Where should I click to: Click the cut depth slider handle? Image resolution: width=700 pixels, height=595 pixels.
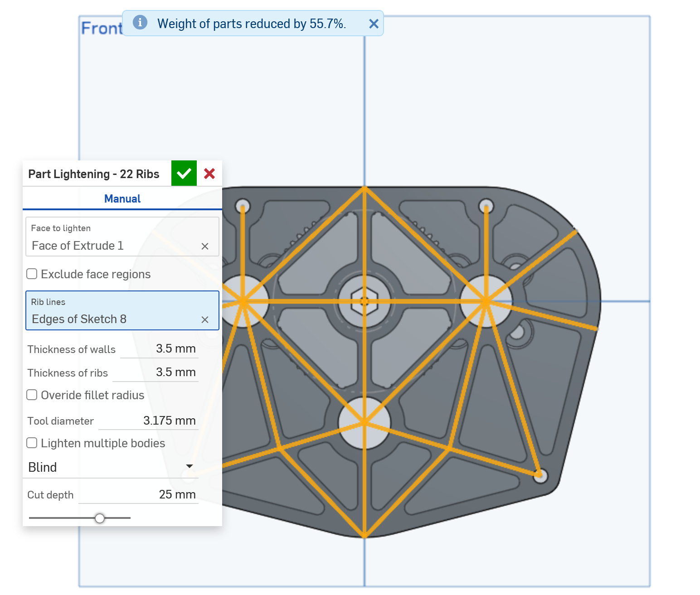(x=100, y=518)
